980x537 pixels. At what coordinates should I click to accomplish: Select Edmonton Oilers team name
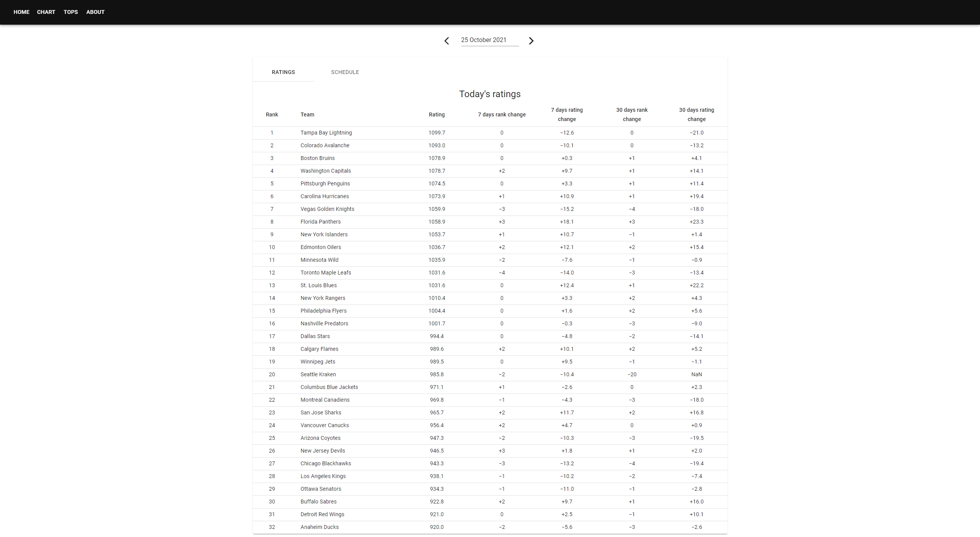tap(321, 247)
